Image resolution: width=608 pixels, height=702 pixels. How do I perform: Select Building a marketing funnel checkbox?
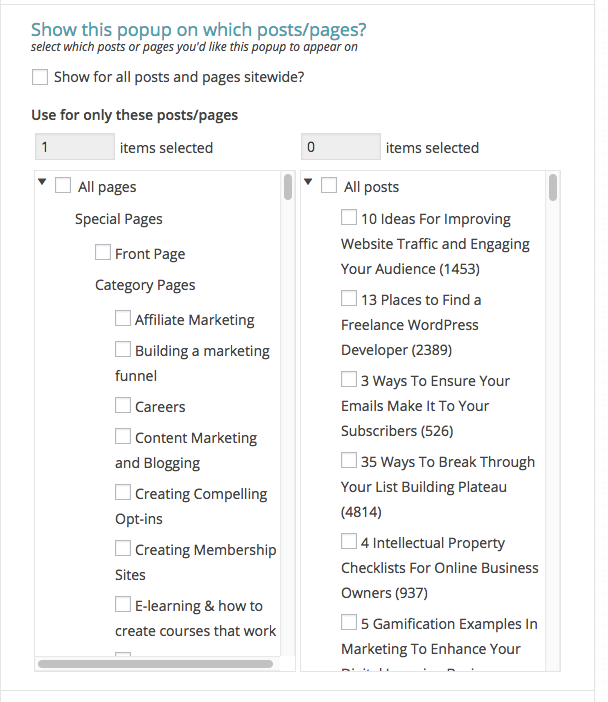123,350
